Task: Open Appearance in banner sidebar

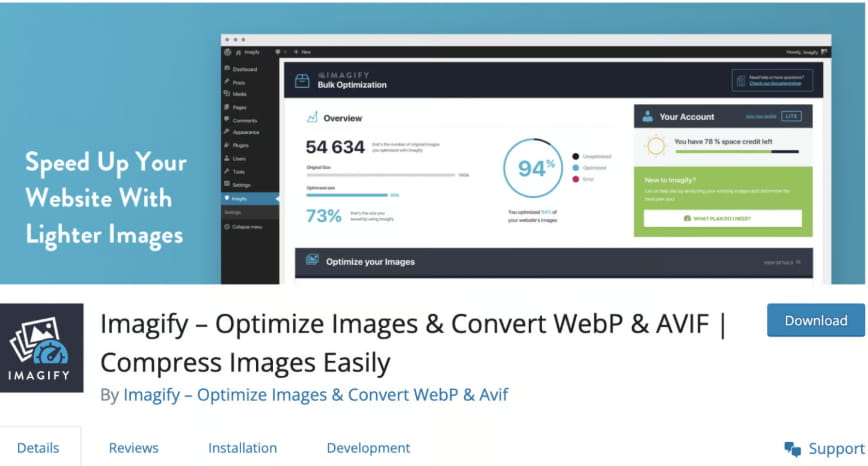Action: pyautogui.click(x=246, y=132)
